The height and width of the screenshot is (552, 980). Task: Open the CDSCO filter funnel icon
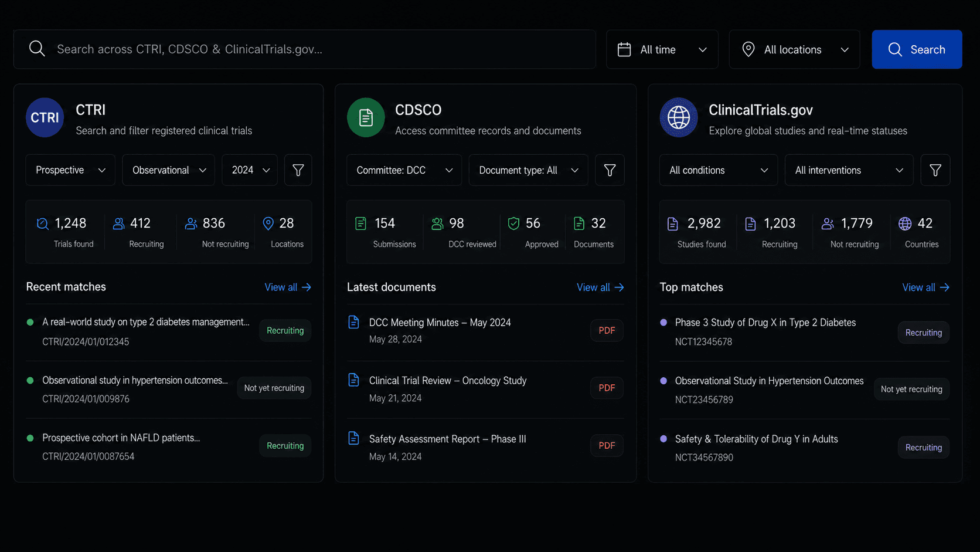[x=610, y=170]
